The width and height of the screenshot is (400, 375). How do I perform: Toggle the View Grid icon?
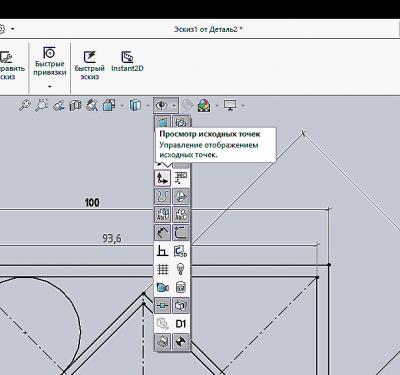[x=163, y=269]
